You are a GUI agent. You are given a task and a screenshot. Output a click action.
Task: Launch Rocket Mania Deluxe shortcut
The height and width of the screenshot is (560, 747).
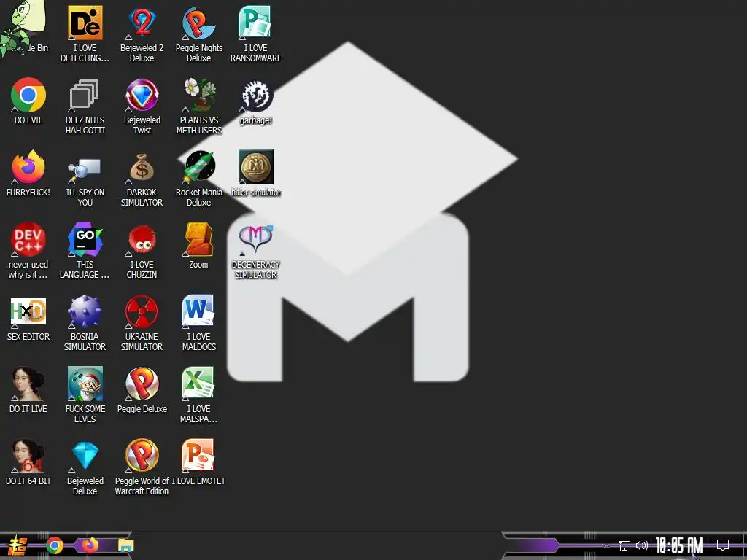(x=199, y=179)
